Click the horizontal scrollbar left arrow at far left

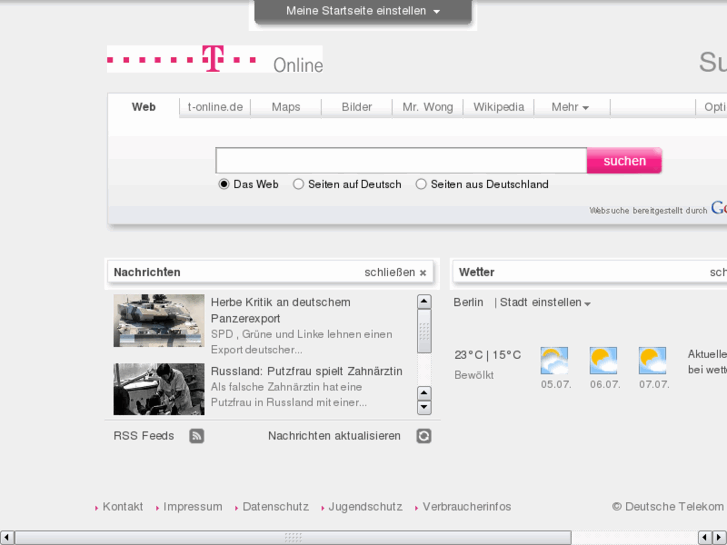(6, 538)
